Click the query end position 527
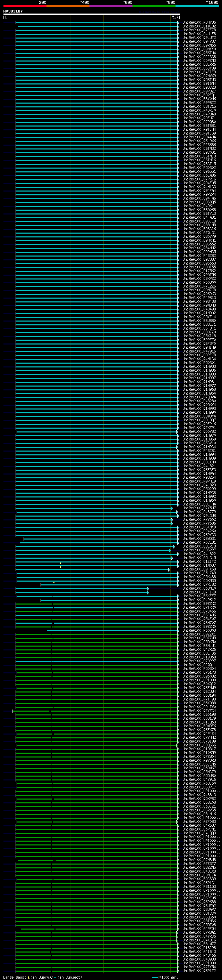Screen dimensions: 222x980 point(175,17)
